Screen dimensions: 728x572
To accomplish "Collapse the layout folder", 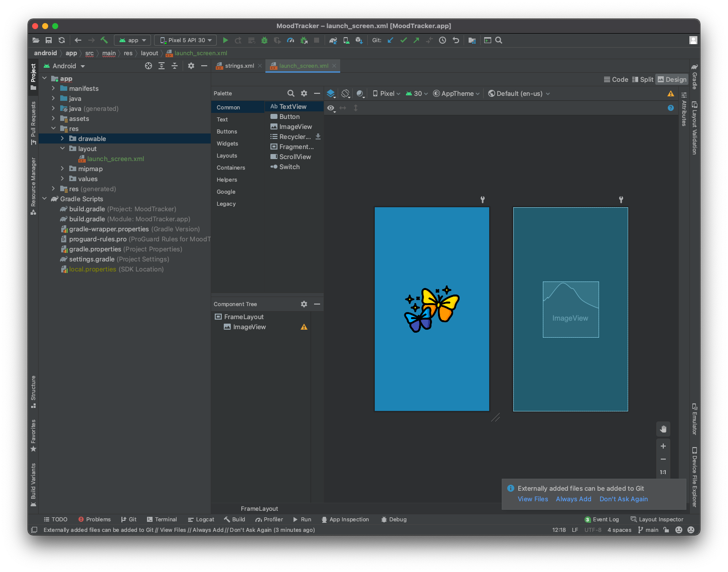I will point(62,149).
